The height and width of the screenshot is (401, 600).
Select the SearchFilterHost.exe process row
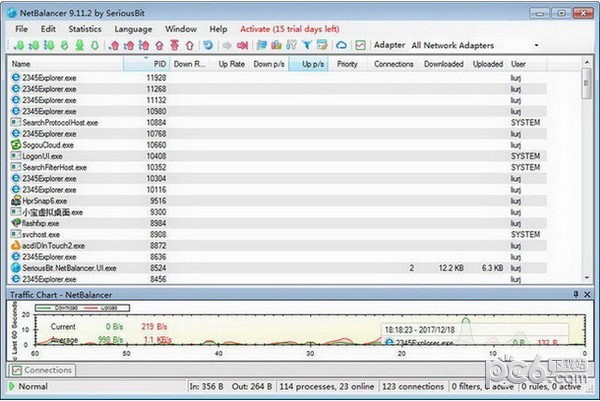click(278, 167)
